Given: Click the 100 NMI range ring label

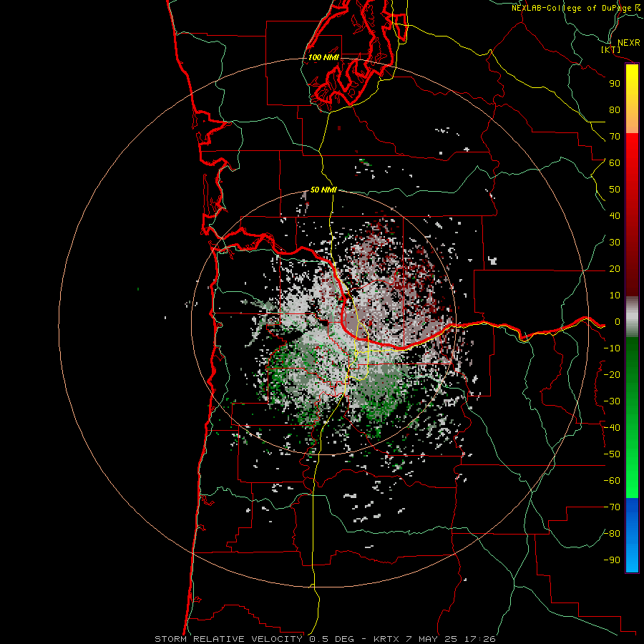Looking at the screenshot, I should click(x=323, y=57).
